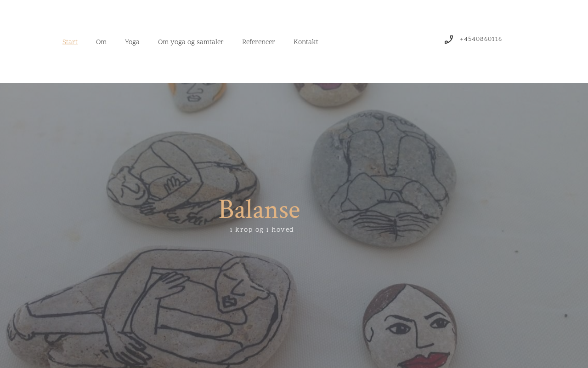The width and height of the screenshot is (588, 368).
Task: Open the Start menu item
Action: coord(70,42)
